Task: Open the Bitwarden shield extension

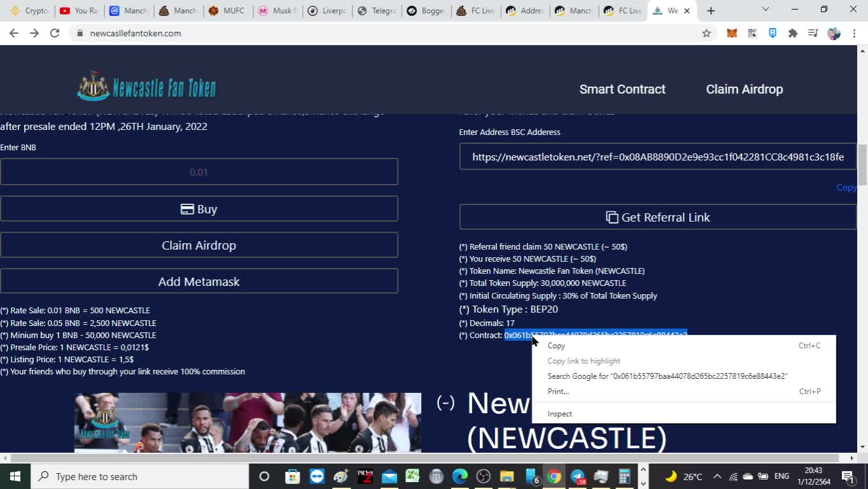Action: click(773, 33)
